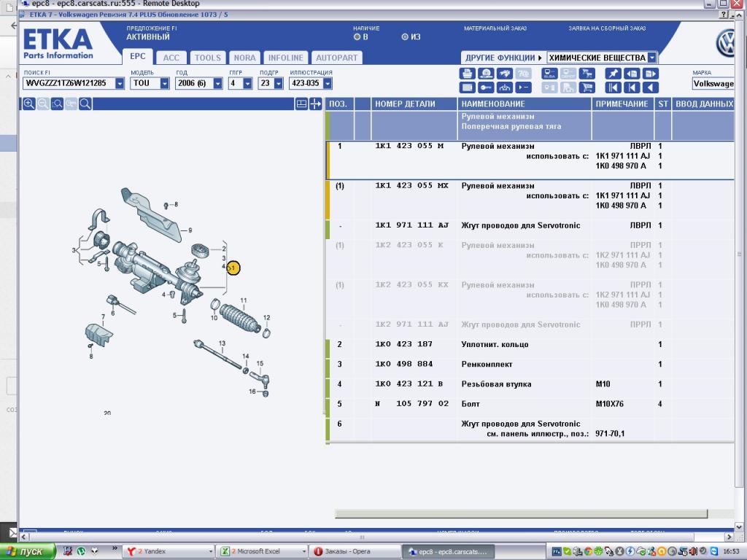This screenshot has height=560, width=747.
Task: Switch to the TOOLS tab
Action: (208, 58)
